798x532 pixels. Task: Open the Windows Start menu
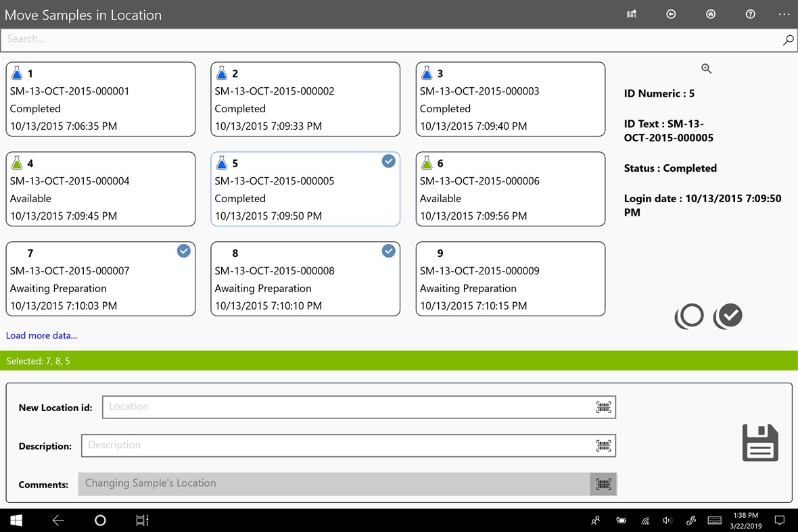pos(16,520)
